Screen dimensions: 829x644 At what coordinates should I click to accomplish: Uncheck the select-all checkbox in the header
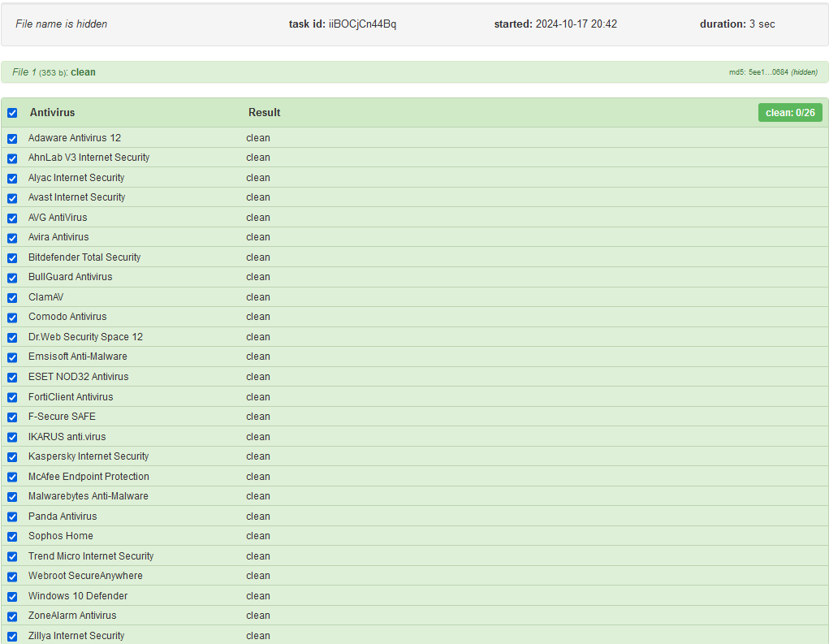click(12, 113)
